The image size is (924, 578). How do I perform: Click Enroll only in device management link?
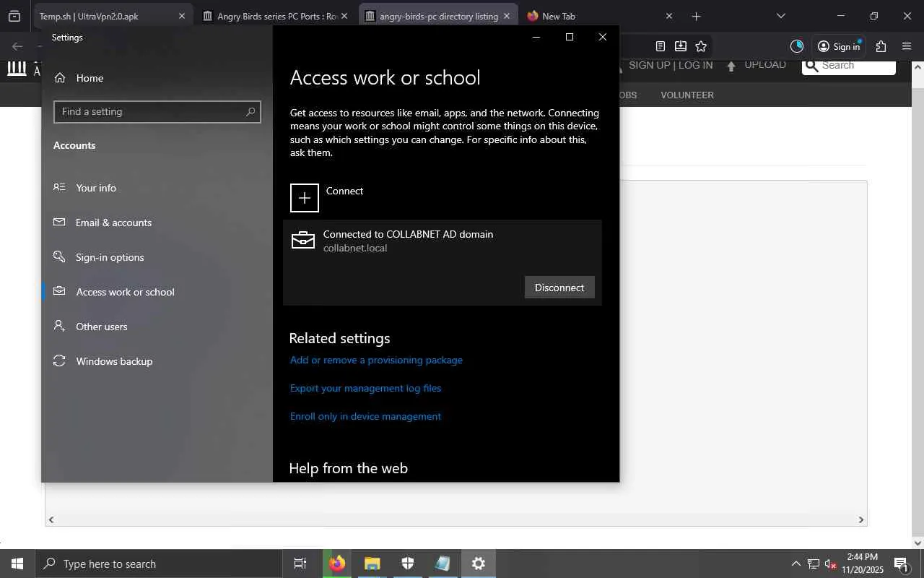tap(365, 416)
